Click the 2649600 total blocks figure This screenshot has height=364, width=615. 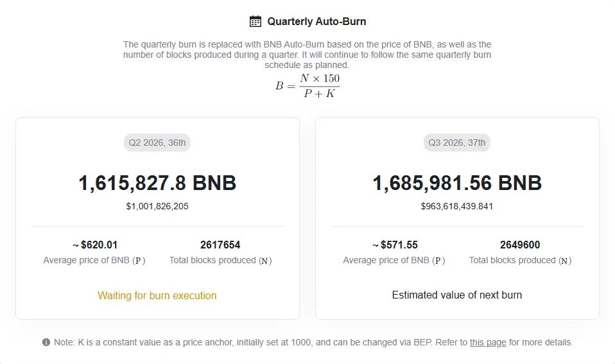tap(520, 245)
